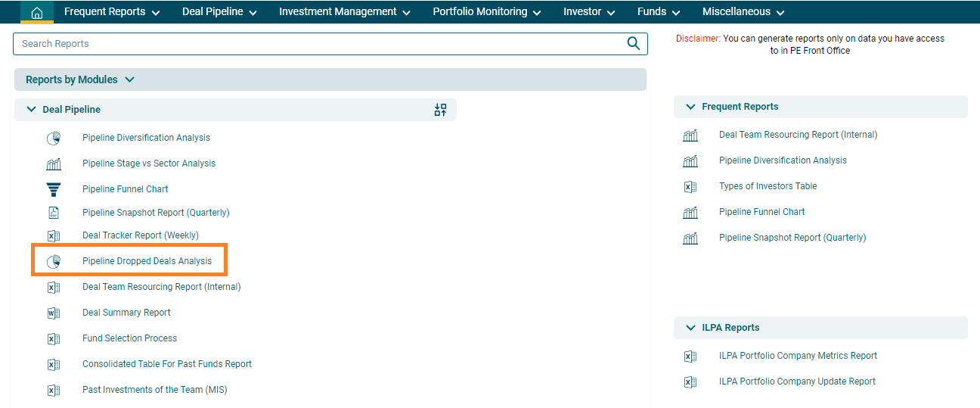Click document icon beside Pipeline Snapshot Report (Quarterly)
This screenshot has width=980, height=408.
[x=54, y=213]
